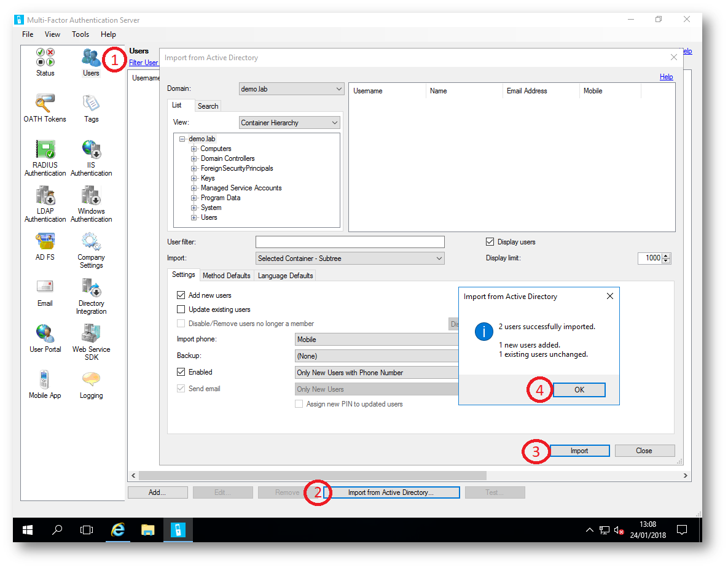Screen dimensions: 728x568
Task: Open the Import Selected Container dropdown
Action: coord(350,258)
